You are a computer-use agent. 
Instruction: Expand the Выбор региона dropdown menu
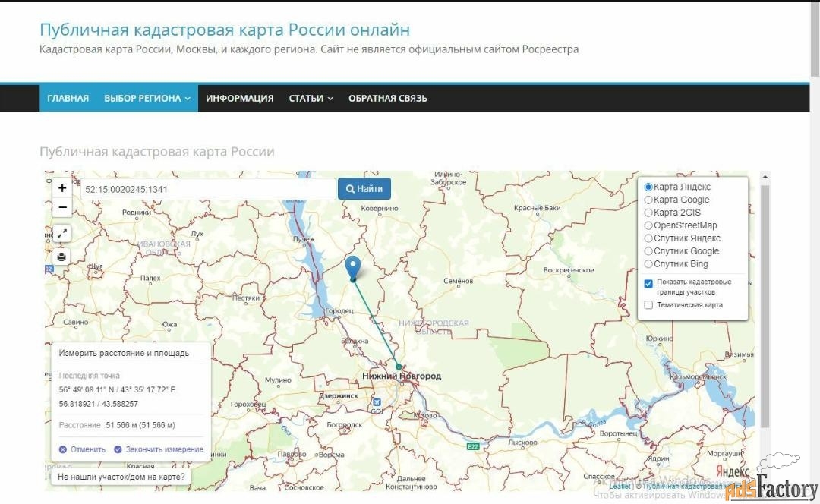147,98
